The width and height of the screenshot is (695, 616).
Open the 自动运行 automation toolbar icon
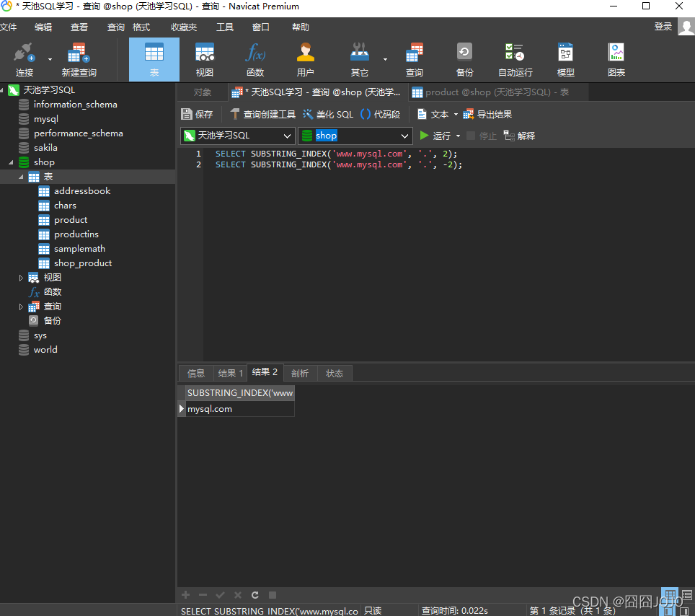[x=515, y=59]
